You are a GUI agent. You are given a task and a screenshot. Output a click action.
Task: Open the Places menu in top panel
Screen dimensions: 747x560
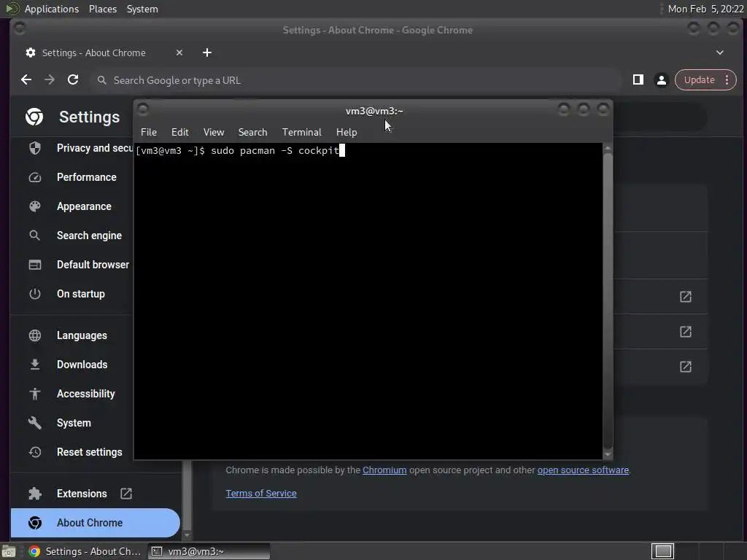[x=103, y=9]
